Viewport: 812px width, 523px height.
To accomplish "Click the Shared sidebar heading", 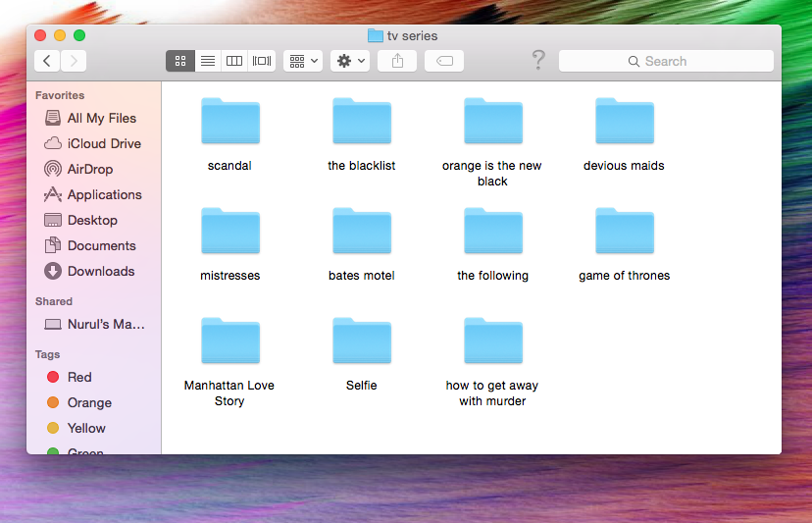I will coord(54,301).
